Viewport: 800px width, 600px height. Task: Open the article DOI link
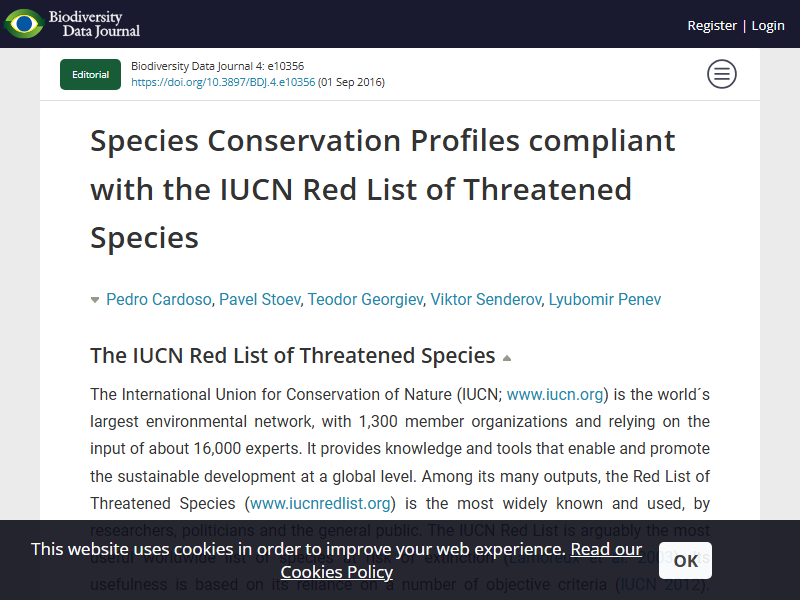tap(223, 82)
